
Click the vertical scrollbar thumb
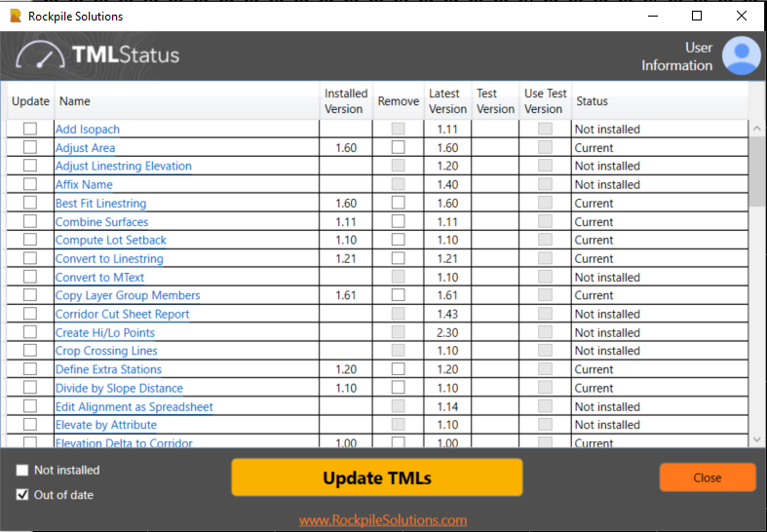(756, 171)
